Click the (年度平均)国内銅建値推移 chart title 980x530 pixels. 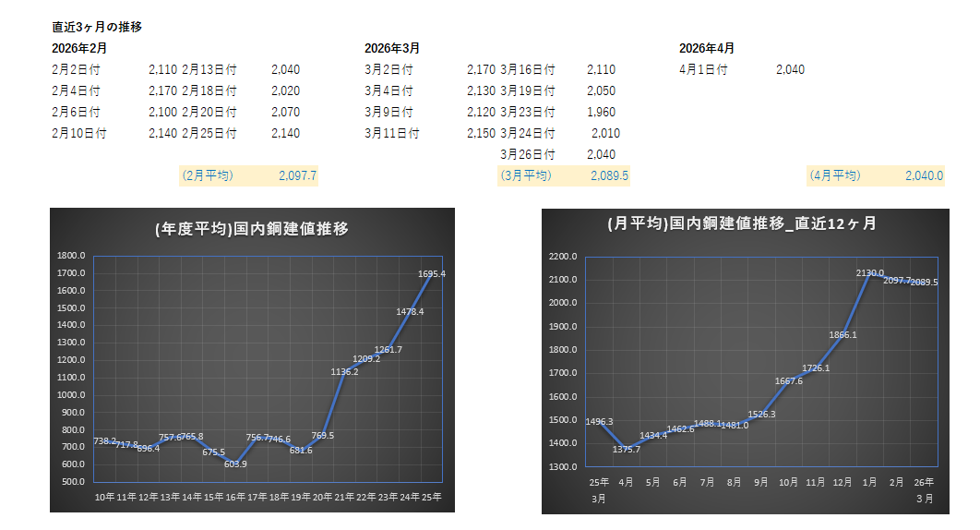coord(252,229)
